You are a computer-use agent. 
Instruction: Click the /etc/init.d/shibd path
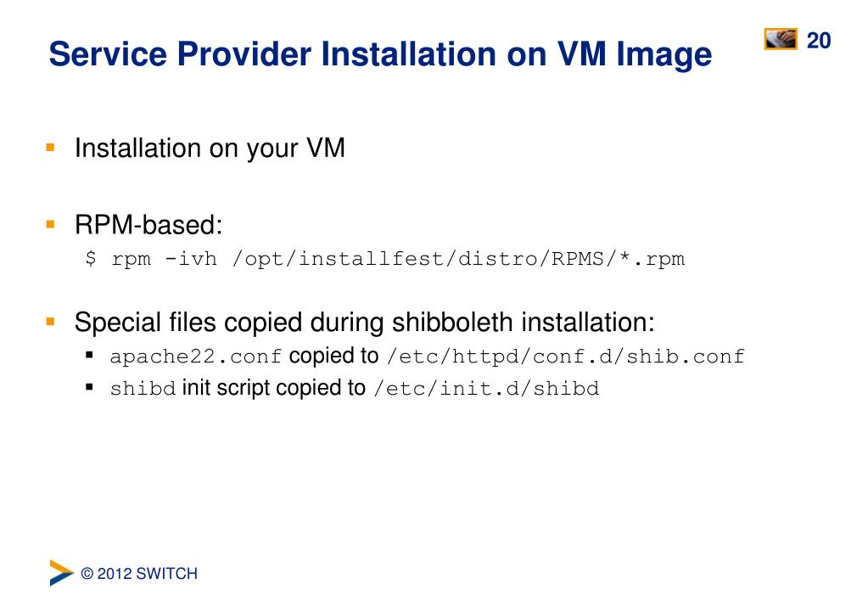(486, 388)
